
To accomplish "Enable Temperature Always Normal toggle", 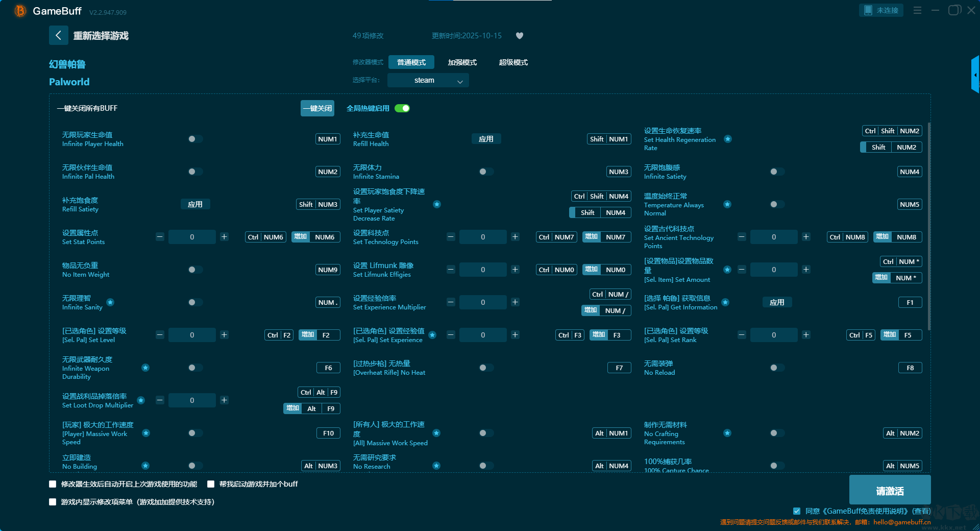I will coord(777,204).
